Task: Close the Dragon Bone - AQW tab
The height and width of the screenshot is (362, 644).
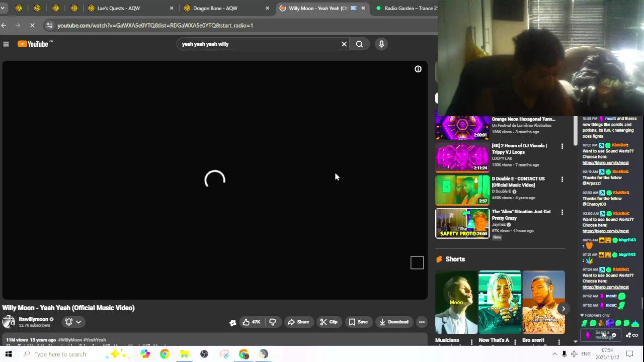Action: click(267, 8)
